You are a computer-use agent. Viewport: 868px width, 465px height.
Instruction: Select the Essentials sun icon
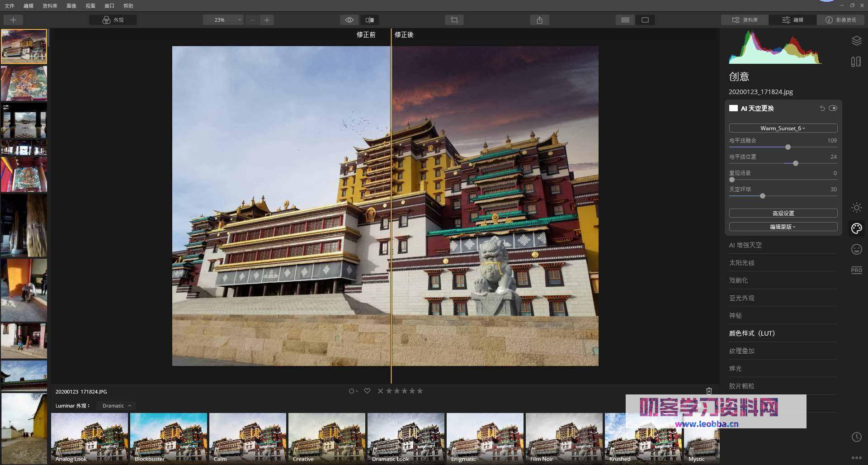tap(856, 208)
